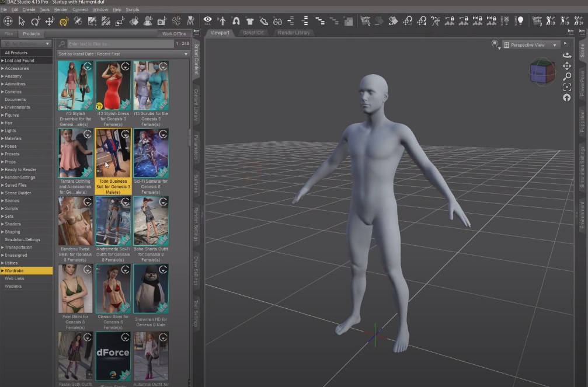Select the Spot Render camera tool
The image size is (588, 387).
point(162,22)
